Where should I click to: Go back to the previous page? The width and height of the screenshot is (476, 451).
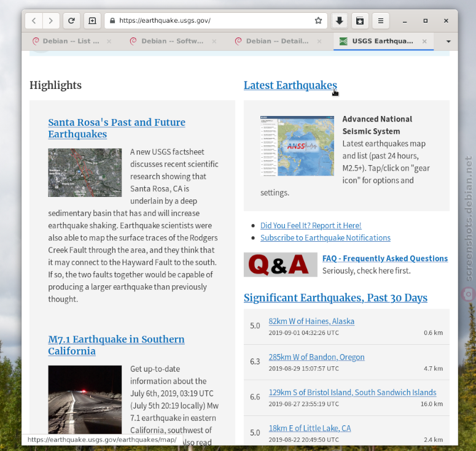tap(34, 21)
